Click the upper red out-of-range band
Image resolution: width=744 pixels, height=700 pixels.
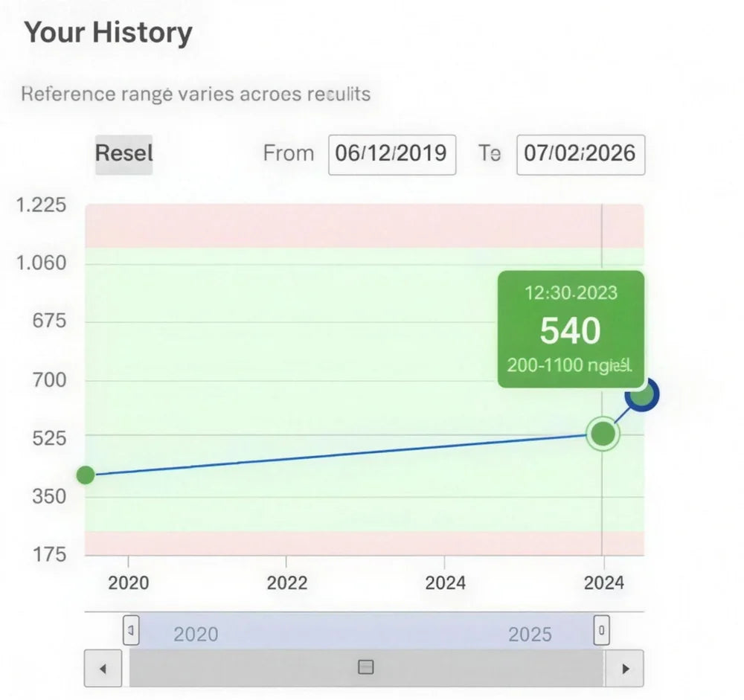click(x=364, y=226)
